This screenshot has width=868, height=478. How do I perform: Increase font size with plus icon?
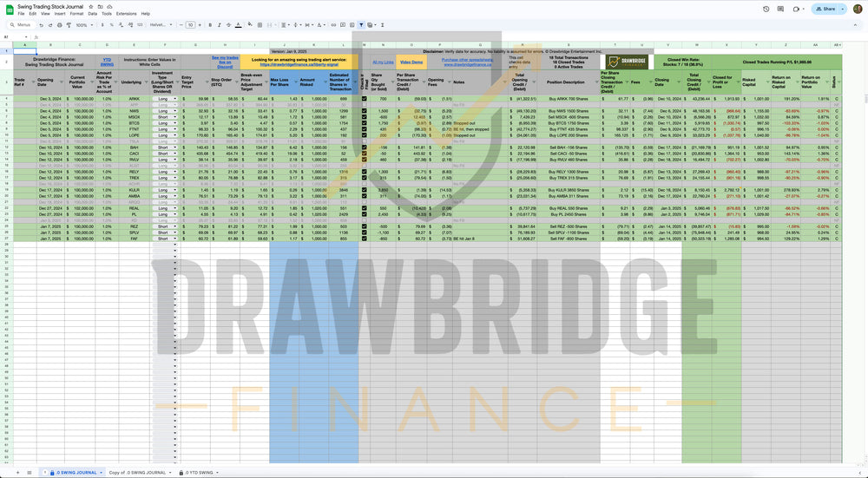coord(200,25)
